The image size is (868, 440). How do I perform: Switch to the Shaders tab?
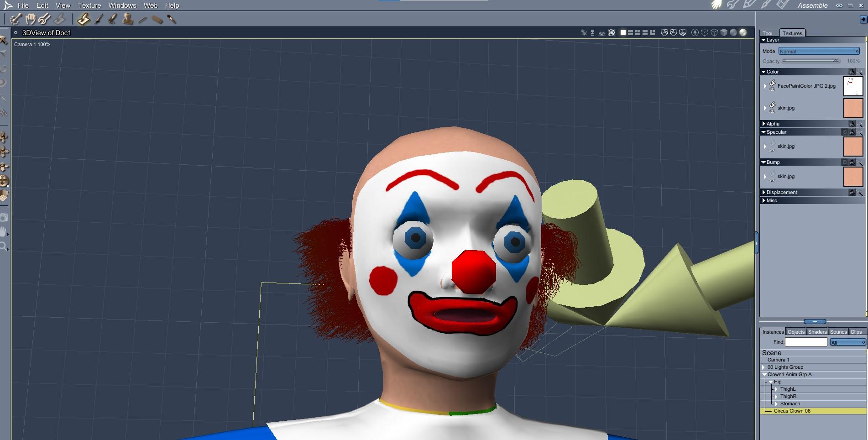pyautogui.click(x=817, y=332)
